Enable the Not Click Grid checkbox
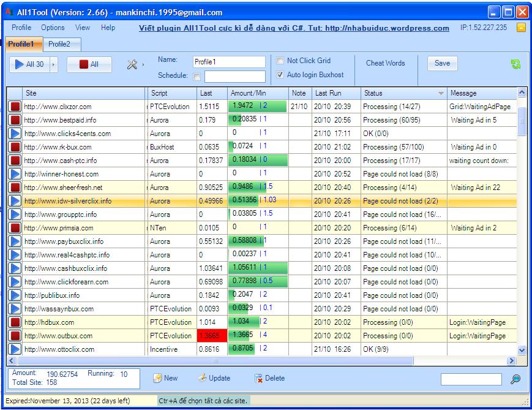The width and height of the screenshot is (532, 410). click(280, 61)
